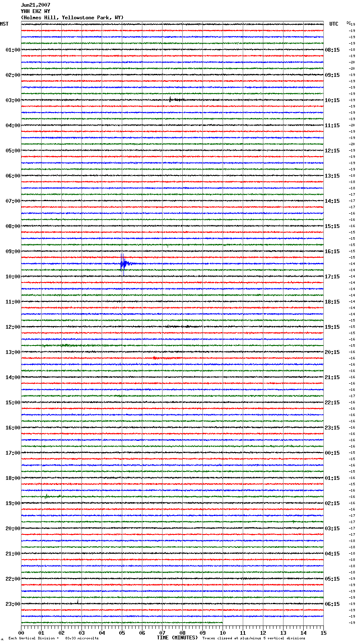Viewport: 357px width, 644px height.
Task: Click minute 15 on the bottom axis
Action: pyautogui.click(x=323, y=633)
